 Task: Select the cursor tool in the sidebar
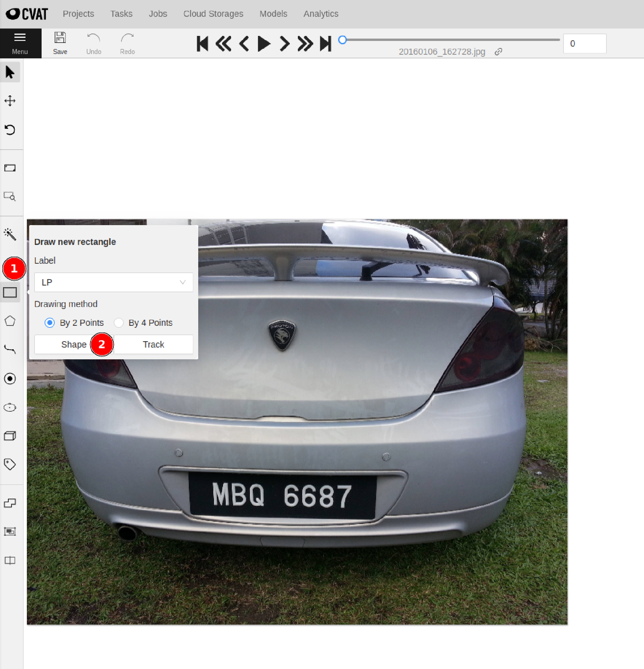10,72
